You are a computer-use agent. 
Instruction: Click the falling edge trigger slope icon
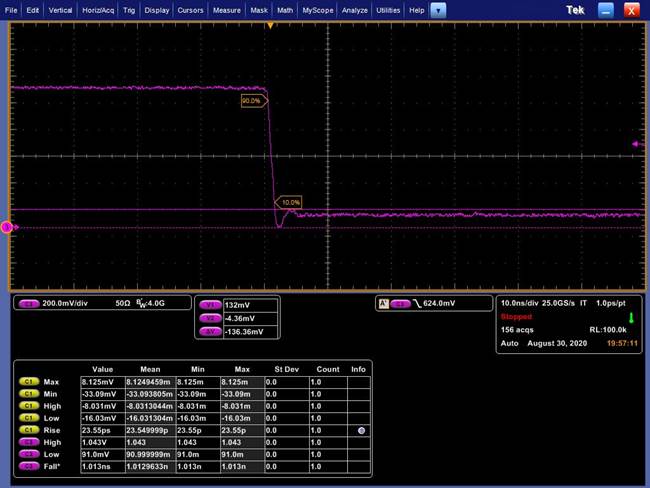tap(417, 303)
